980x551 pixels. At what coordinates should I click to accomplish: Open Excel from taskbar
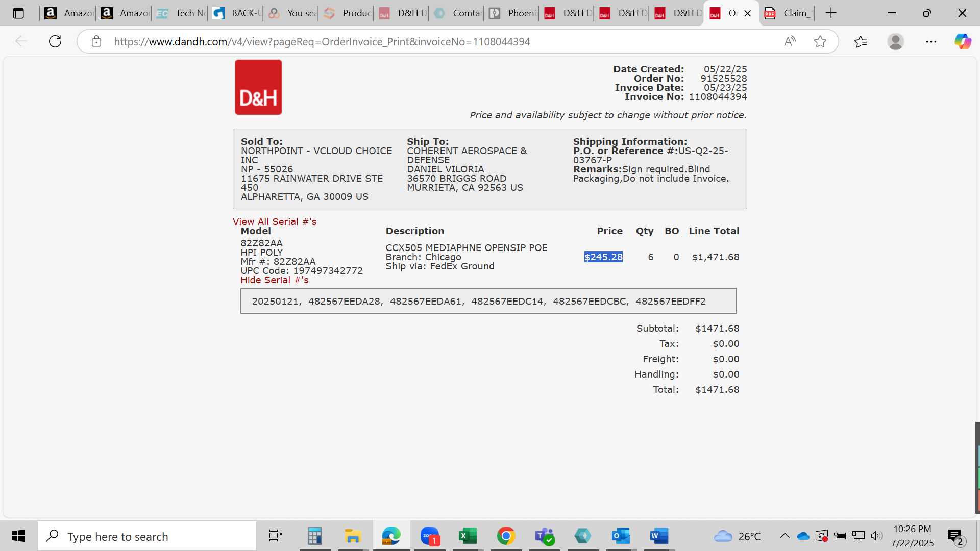pyautogui.click(x=468, y=536)
